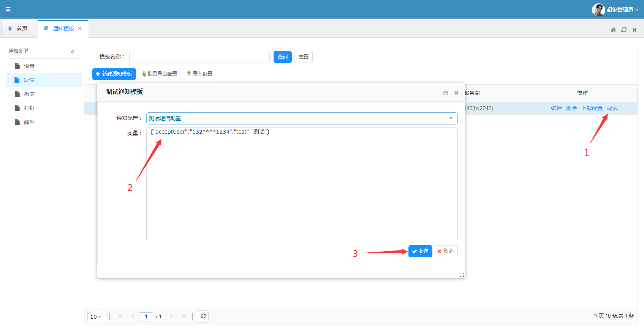The height and width of the screenshot is (329, 644).
Task: Click the 发送 button
Action: 420,251
